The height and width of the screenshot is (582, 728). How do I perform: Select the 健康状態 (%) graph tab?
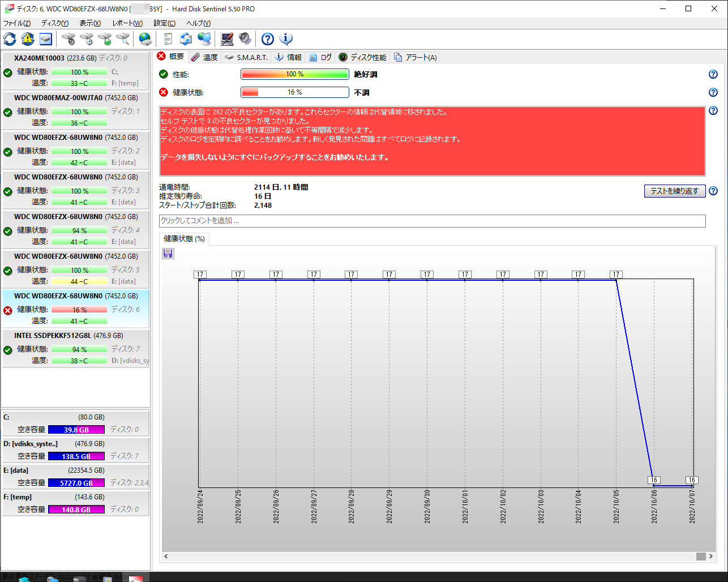click(x=184, y=239)
